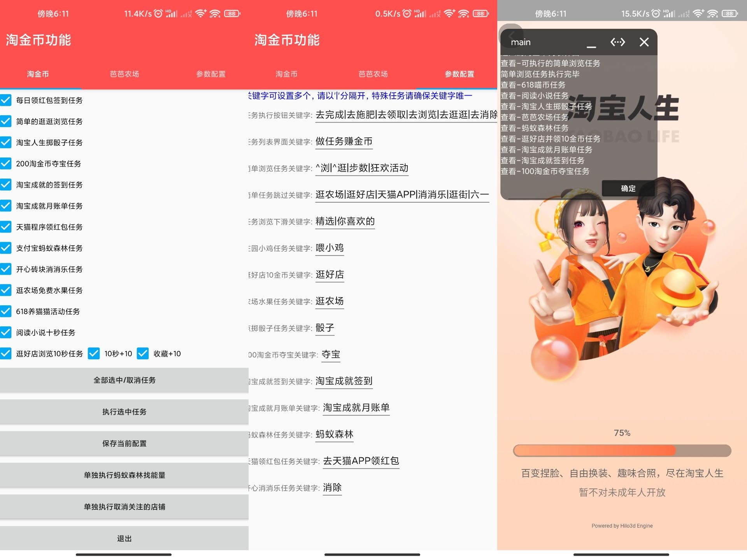Edit the 消除 keyword field
Image resolution: width=747 pixels, height=560 pixels.
click(332, 488)
